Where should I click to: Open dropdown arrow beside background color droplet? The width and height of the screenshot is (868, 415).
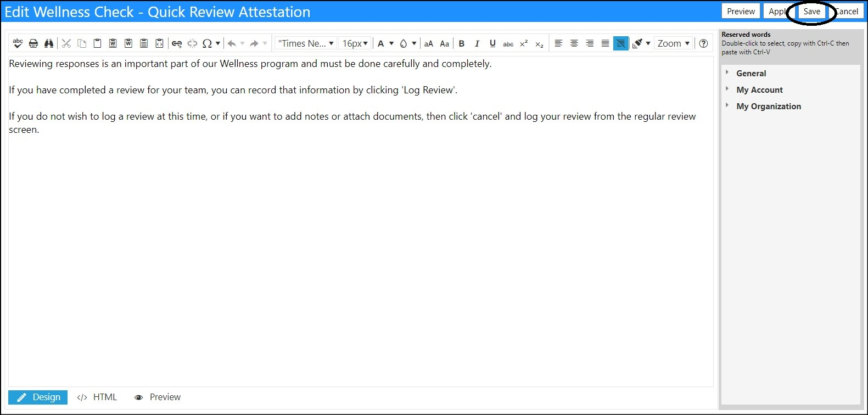coord(414,43)
